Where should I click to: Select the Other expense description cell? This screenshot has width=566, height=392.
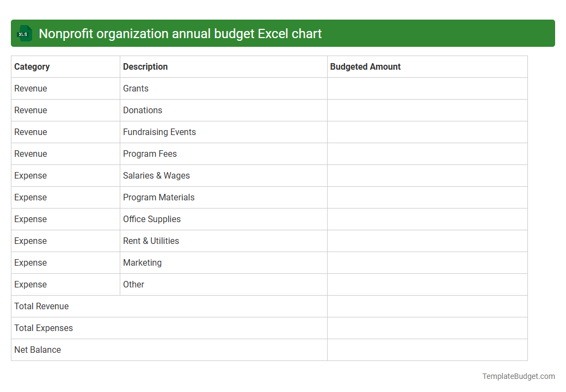pos(133,284)
